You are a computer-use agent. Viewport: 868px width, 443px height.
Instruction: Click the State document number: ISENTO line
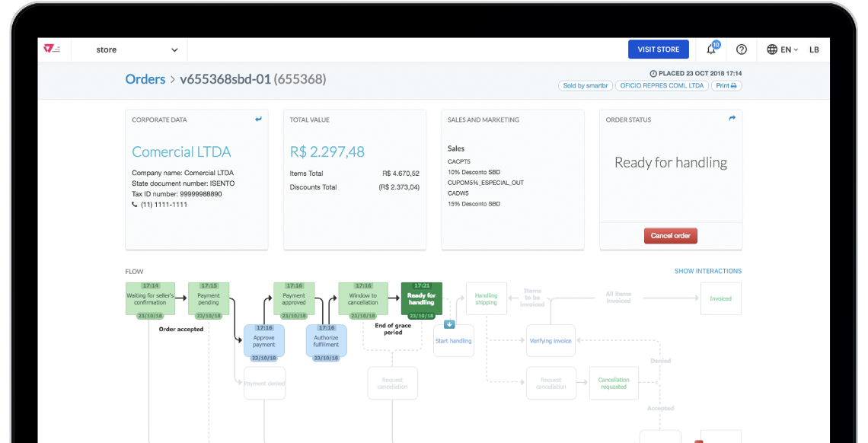click(183, 183)
